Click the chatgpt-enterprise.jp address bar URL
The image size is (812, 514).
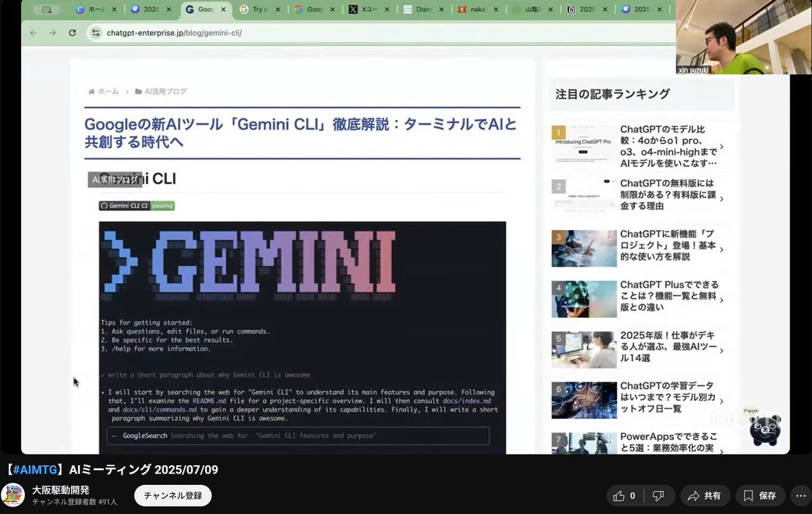(174, 32)
